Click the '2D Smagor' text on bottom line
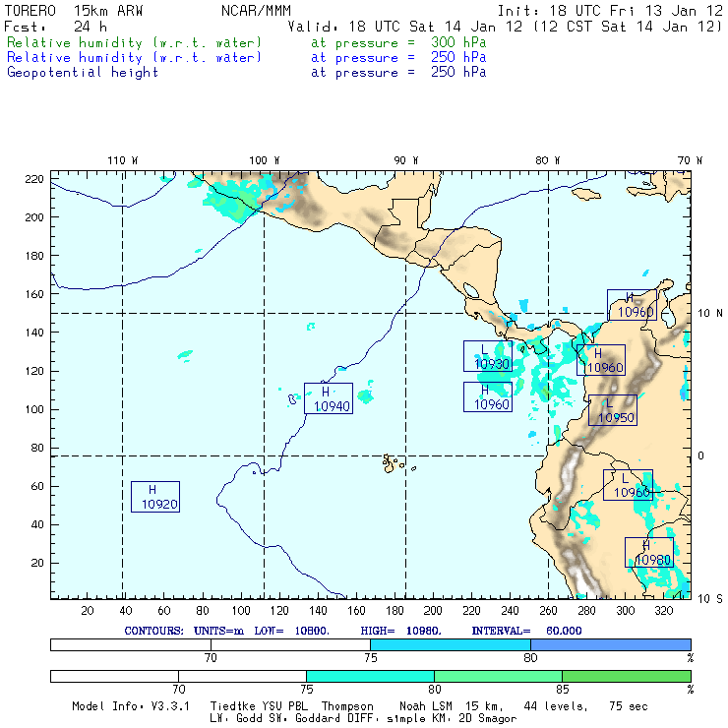Screen dimensions: 728x728 pyautogui.click(x=488, y=718)
